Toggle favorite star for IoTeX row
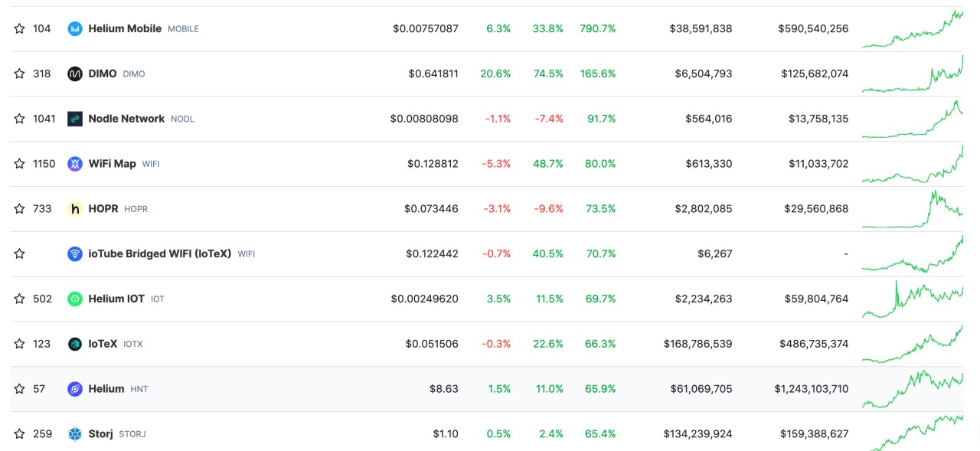The image size is (980, 451). coord(19,344)
